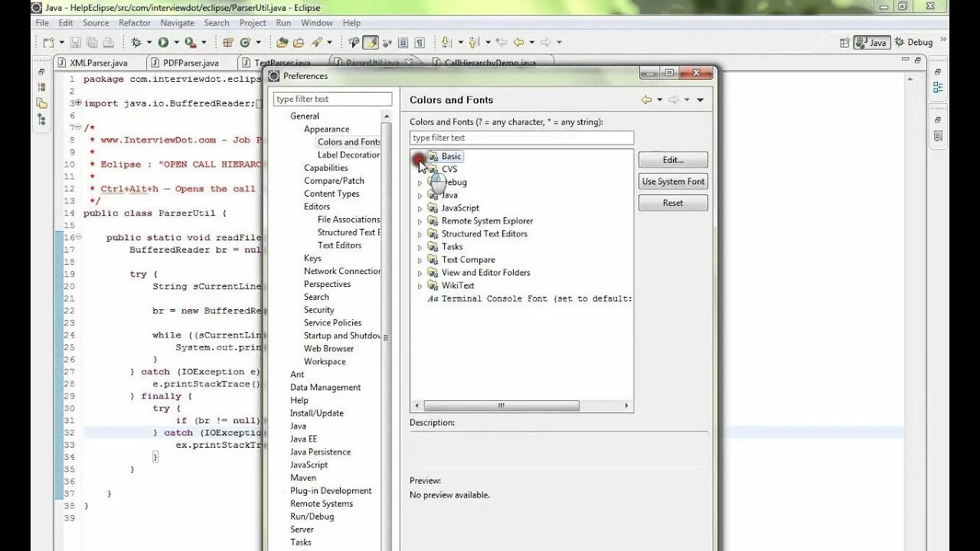
Task: Click the Open Type toolbar icon
Action: pos(282,43)
